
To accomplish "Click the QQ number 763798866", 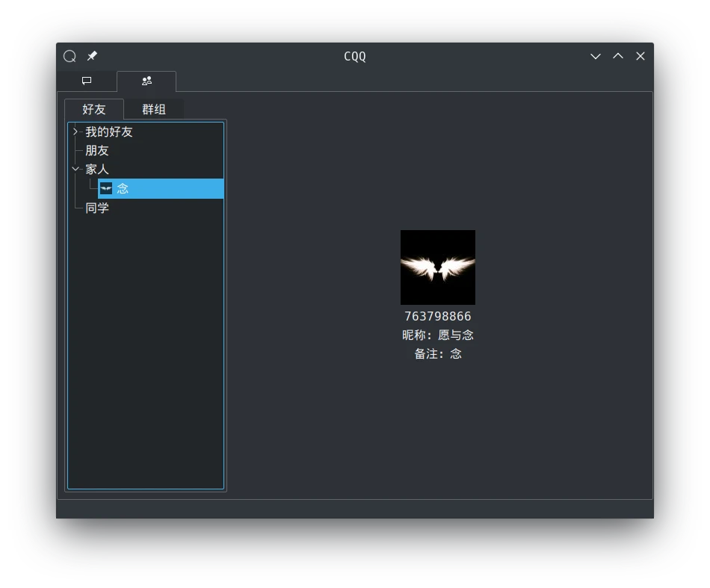I will (x=438, y=316).
